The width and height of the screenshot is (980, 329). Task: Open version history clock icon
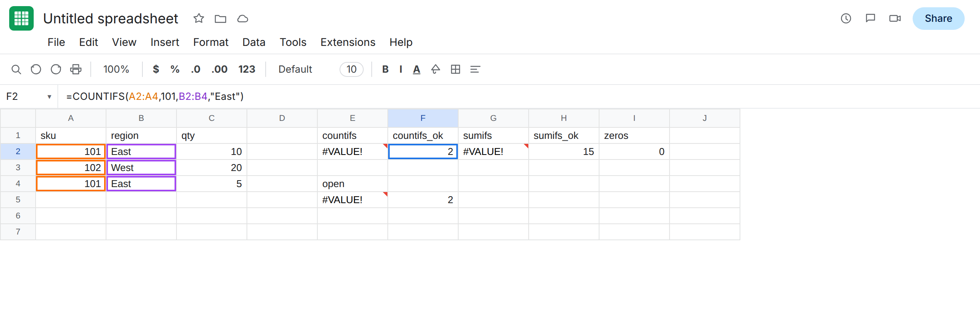click(846, 18)
